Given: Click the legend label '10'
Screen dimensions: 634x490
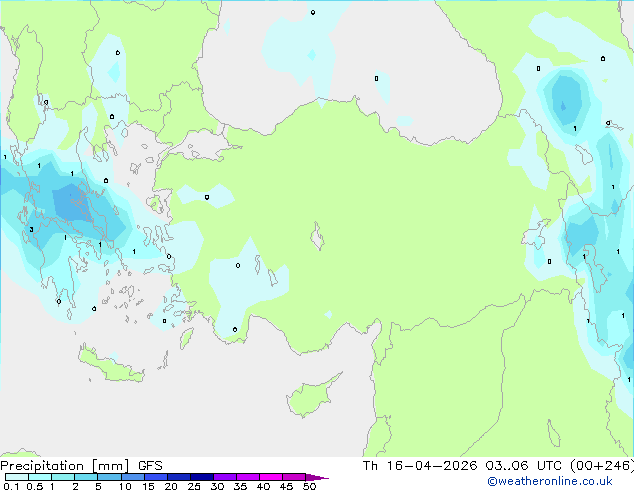Looking at the screenshot, I should tap(125, 486).
